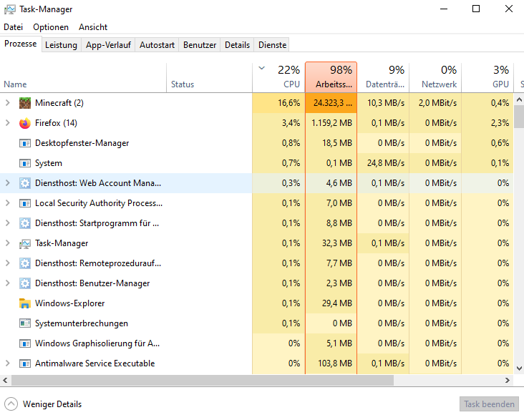Expand the Firefox process group

pos(8,123)
